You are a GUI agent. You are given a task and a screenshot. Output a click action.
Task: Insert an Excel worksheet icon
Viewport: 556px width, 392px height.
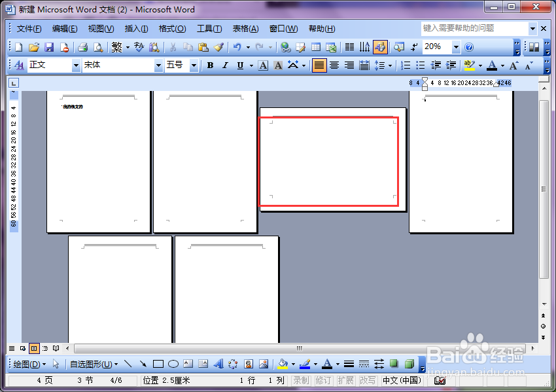pos(331,47)
